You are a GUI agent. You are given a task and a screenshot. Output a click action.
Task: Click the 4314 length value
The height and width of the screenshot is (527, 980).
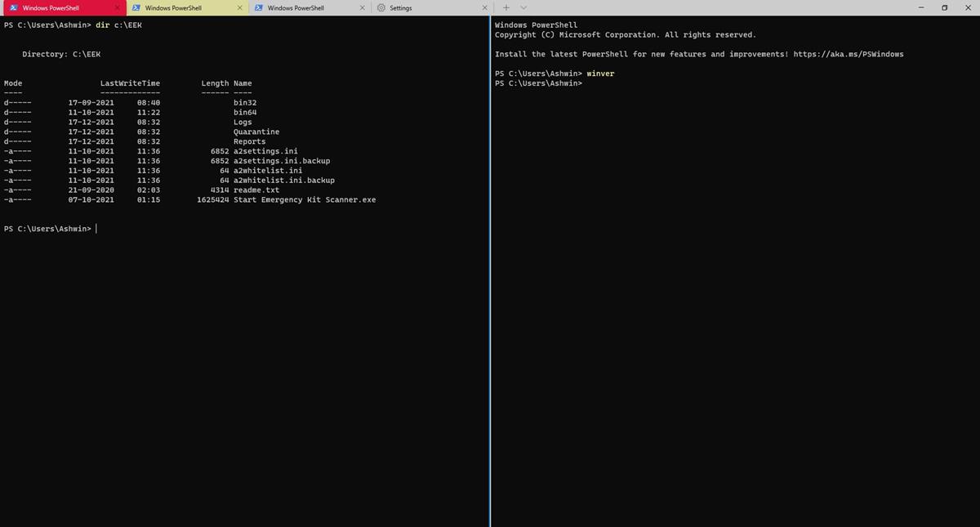pyautogui.click(x=220, y=190)
